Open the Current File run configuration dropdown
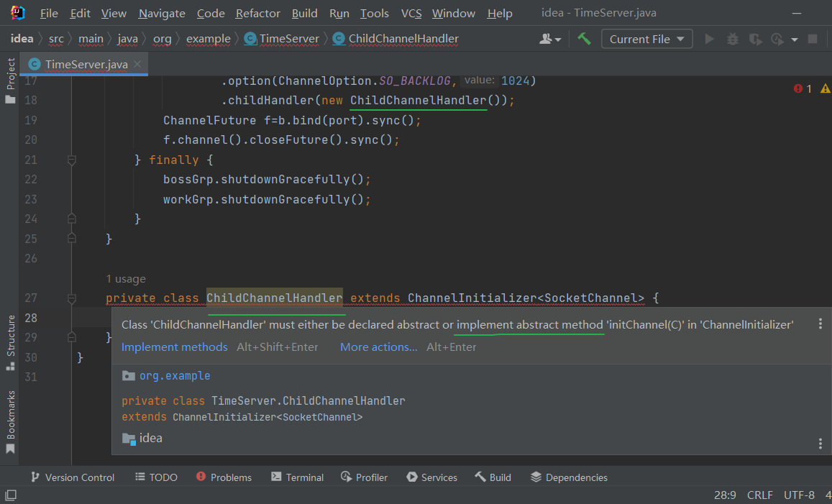Screen dimensions: 832x504 coord(646,40)
